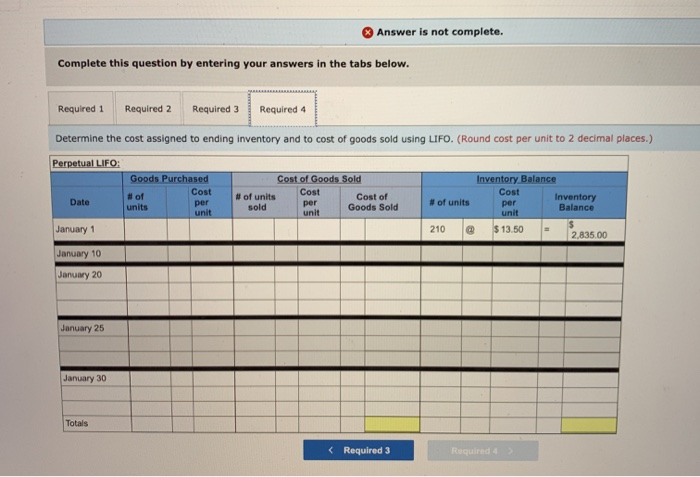
Task: Select the Required 4 tab
Action: pyautogui.click(x=283, y=109)
